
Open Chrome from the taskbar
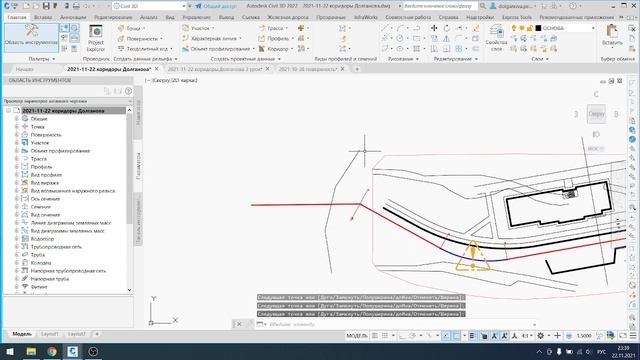pos(52,351)
